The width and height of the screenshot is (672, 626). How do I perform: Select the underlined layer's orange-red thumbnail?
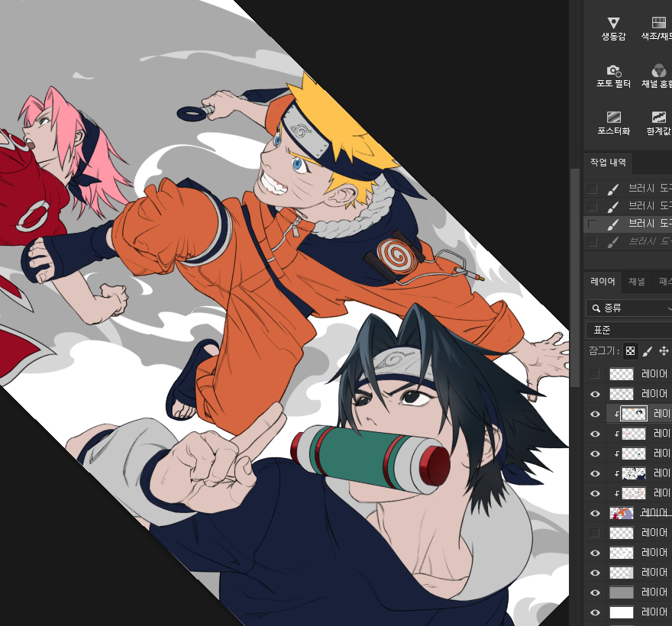click(622, 513)
